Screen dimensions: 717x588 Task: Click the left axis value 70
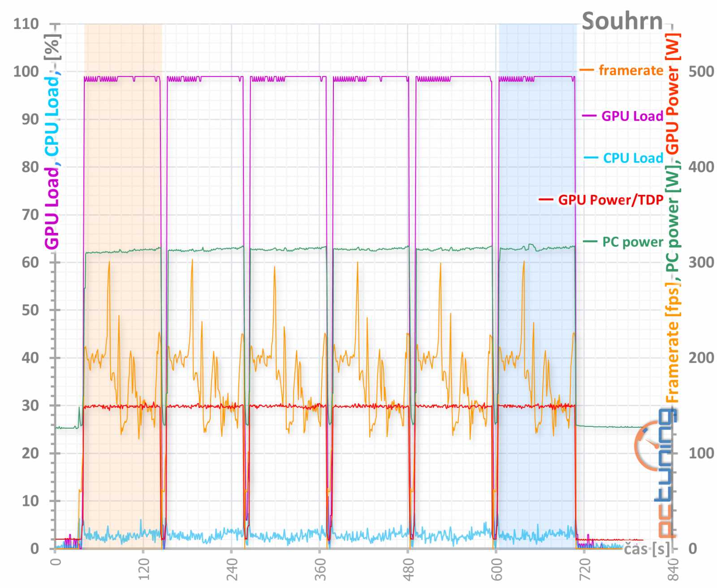30,215
